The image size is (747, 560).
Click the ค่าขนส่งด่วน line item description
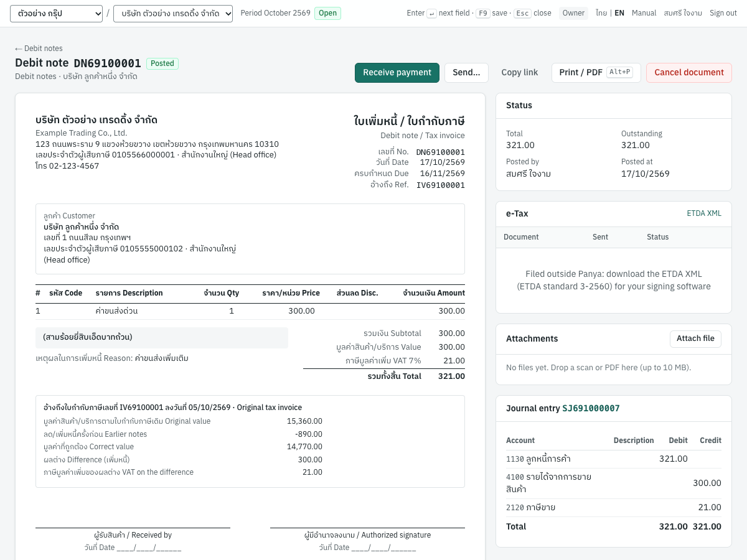[116, 310]
